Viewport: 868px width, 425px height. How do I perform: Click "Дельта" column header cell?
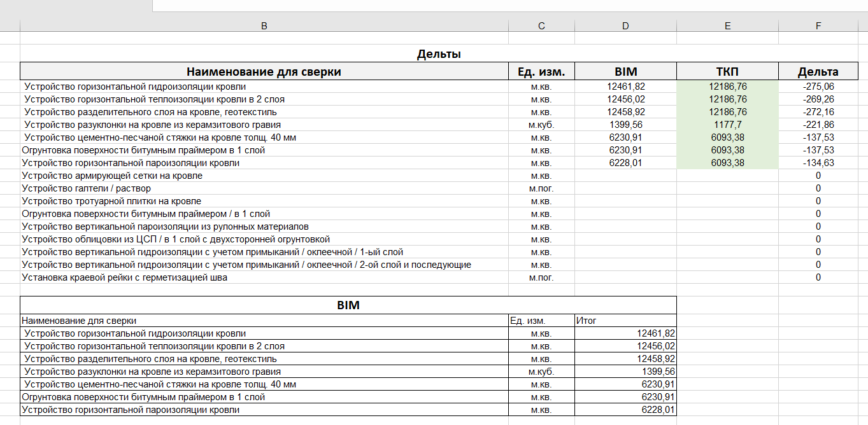(818, 71)
